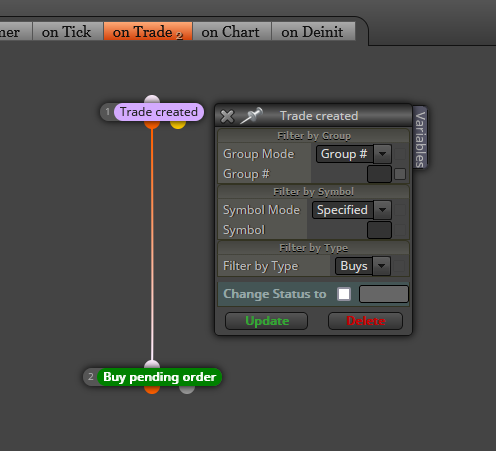Toggle the checkbox beside Symbol Mode dropdown
The width and height of the screenshot is (496, 451).
(400, 210)
